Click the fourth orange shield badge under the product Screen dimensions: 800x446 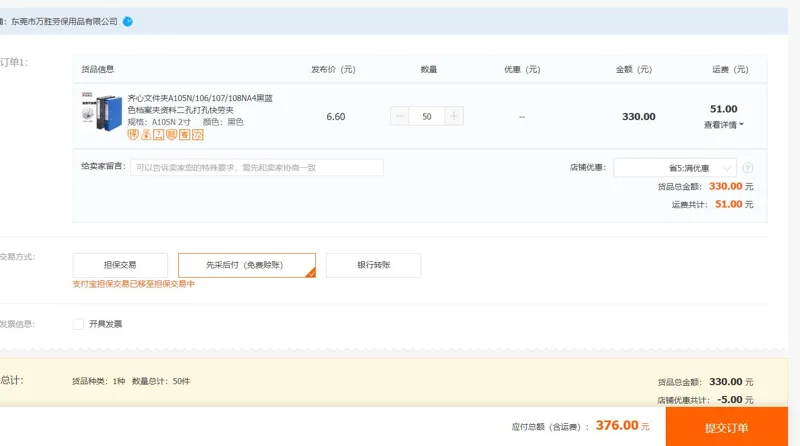pos(171,135)
